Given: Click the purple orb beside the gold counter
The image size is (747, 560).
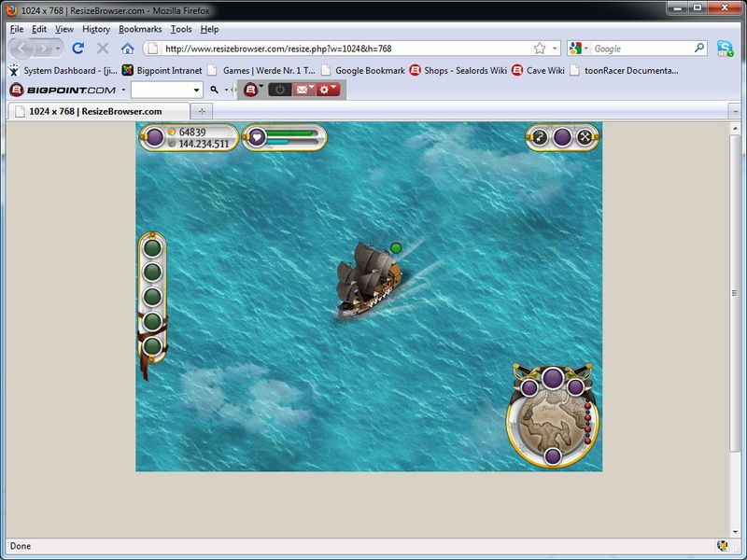Looking at the screenshot, I should pyautogui.click(x=154, y=137).
